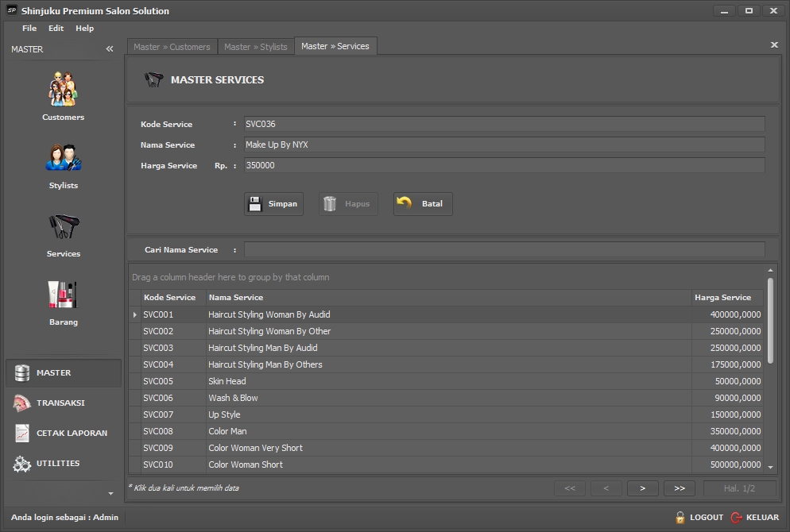
Task: Expand navigation pane overflow options arrow
Action: coord(110,493)
